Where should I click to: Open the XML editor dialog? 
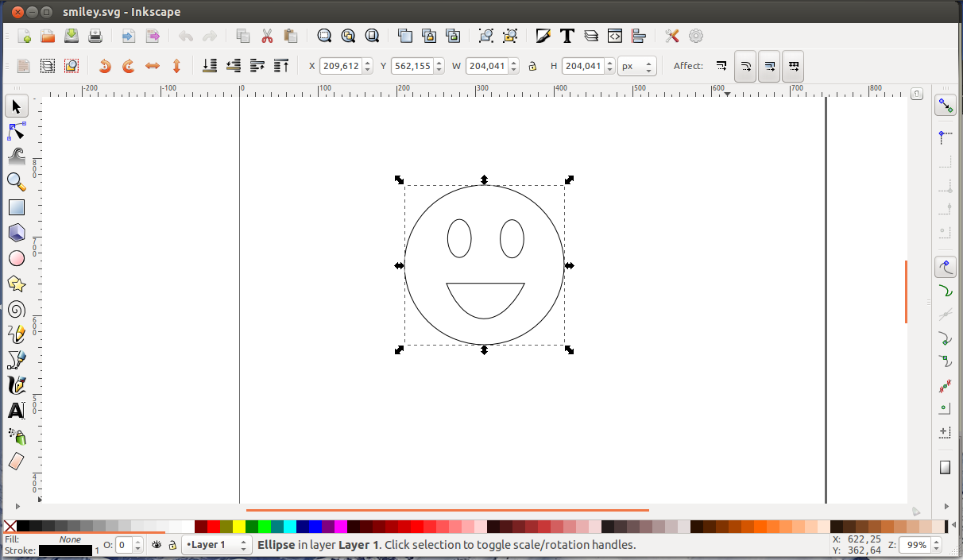pyautogui.click(x=615, y=36)
